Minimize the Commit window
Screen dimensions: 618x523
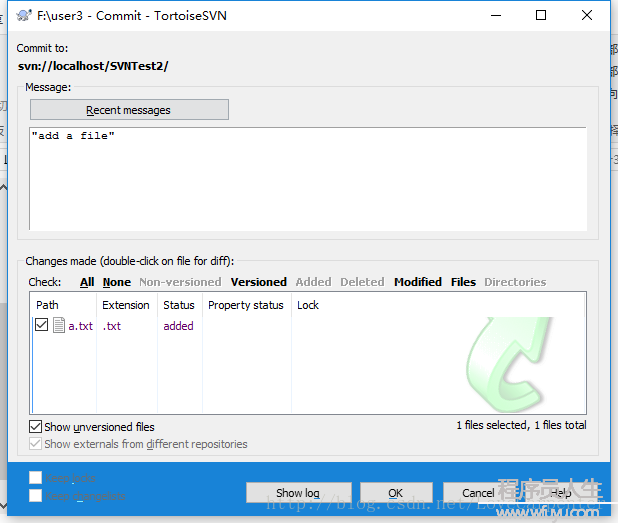point(496,15)
